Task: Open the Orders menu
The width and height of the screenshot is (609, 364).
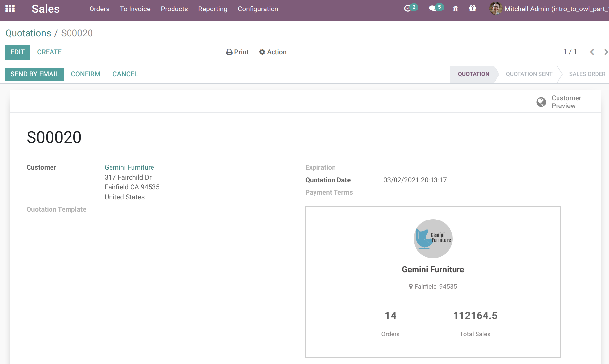Action: click(99, 9)
